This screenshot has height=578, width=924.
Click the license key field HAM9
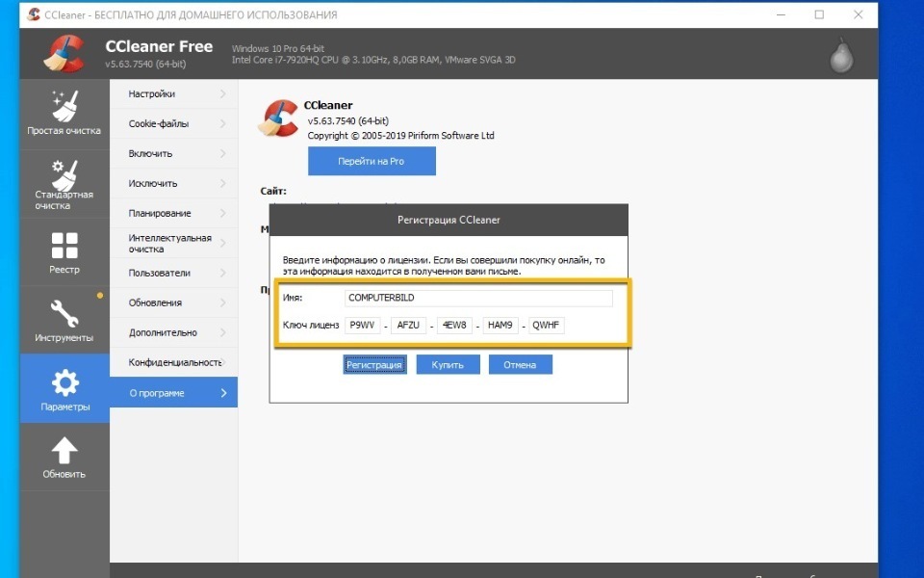pos(500,325)
